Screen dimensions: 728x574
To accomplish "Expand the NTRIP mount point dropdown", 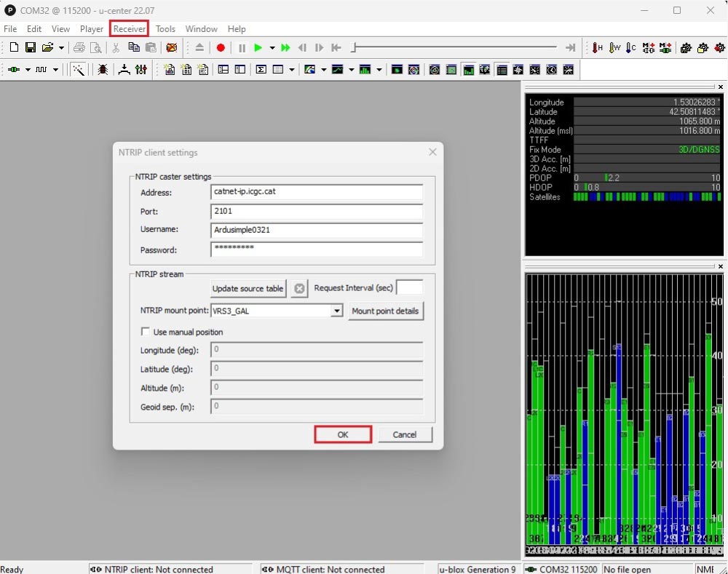I will click(336, 311).
